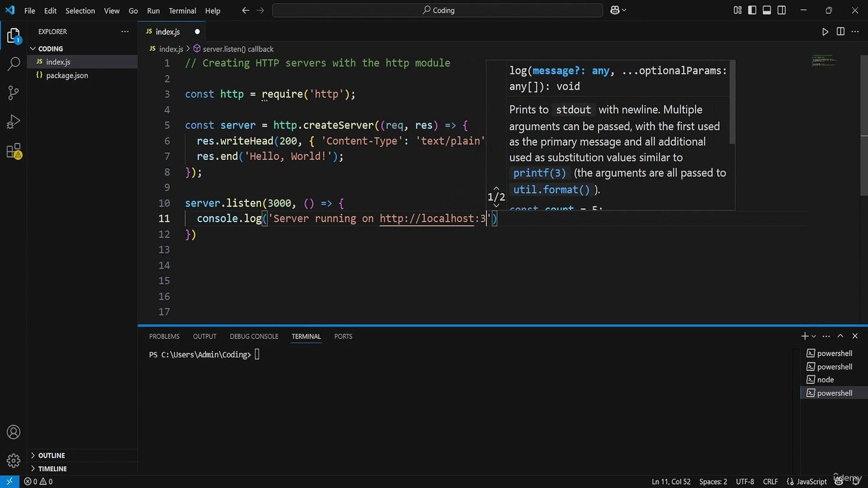Select the node terminal instance
This screenshot has width=868, height=488.
click(x=834, y=380)
